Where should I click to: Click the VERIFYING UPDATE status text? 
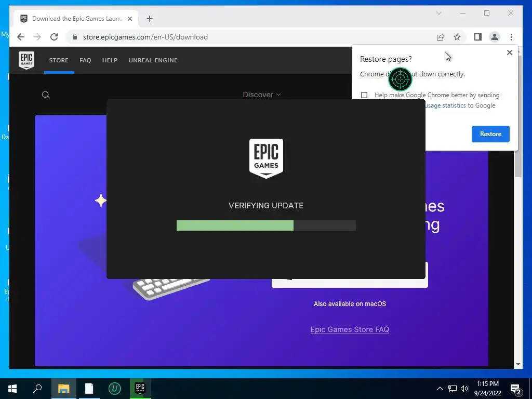pos(266,206)
